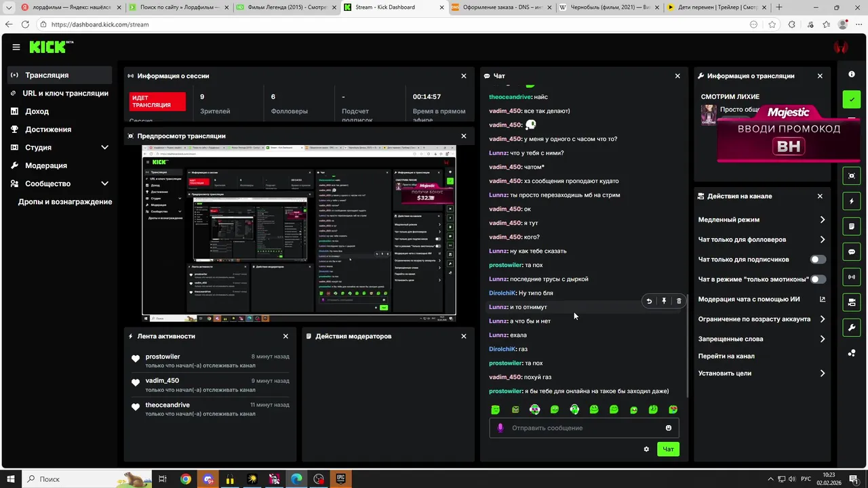The height and width of the screenshot is (488, 868).
Task: Close the Информация о сессии panel
Action: tap(464, 76)
